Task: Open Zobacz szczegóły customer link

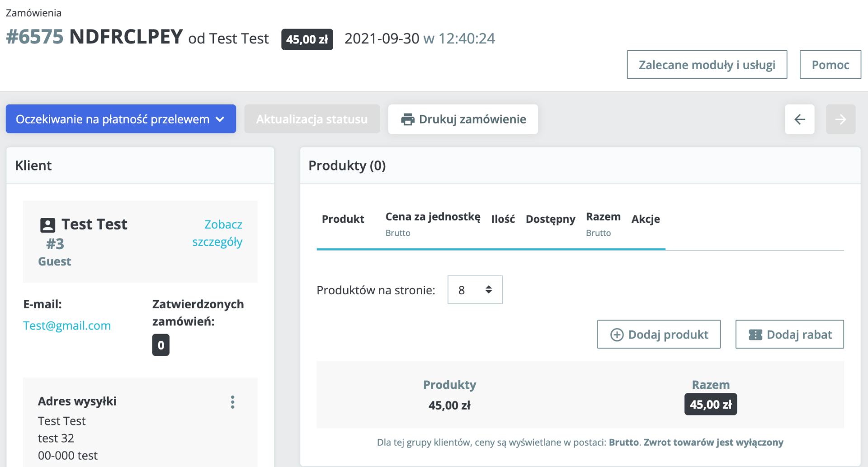Action: pos(218,233)
